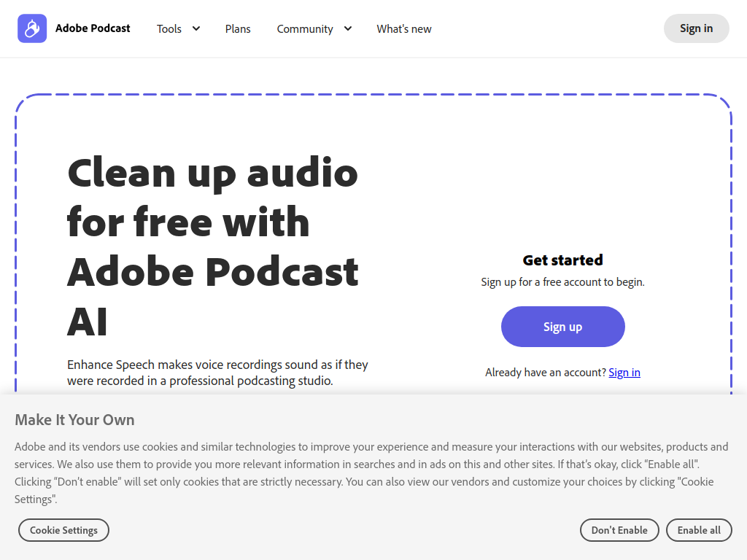The image size is (747, 560).
Task: Click the Enhance Speech description paragraph
Action: 217,373
